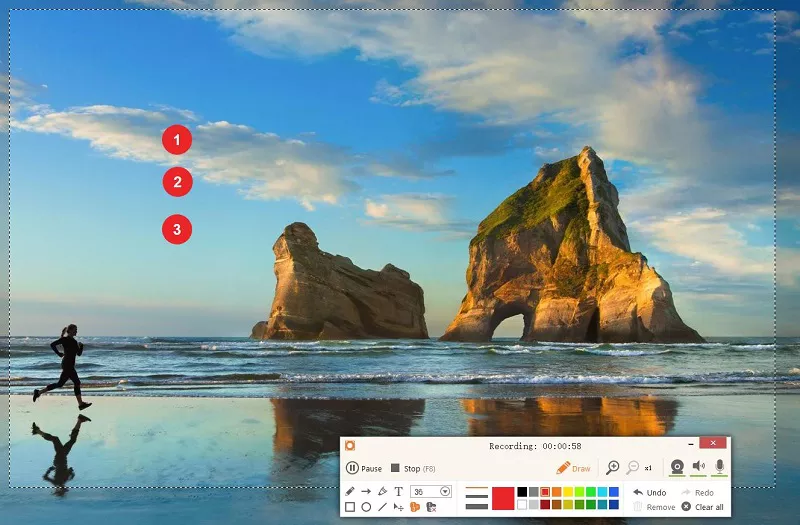Select the orange step numbering tool
Viewport: 800px width, 525px height.
415,507
